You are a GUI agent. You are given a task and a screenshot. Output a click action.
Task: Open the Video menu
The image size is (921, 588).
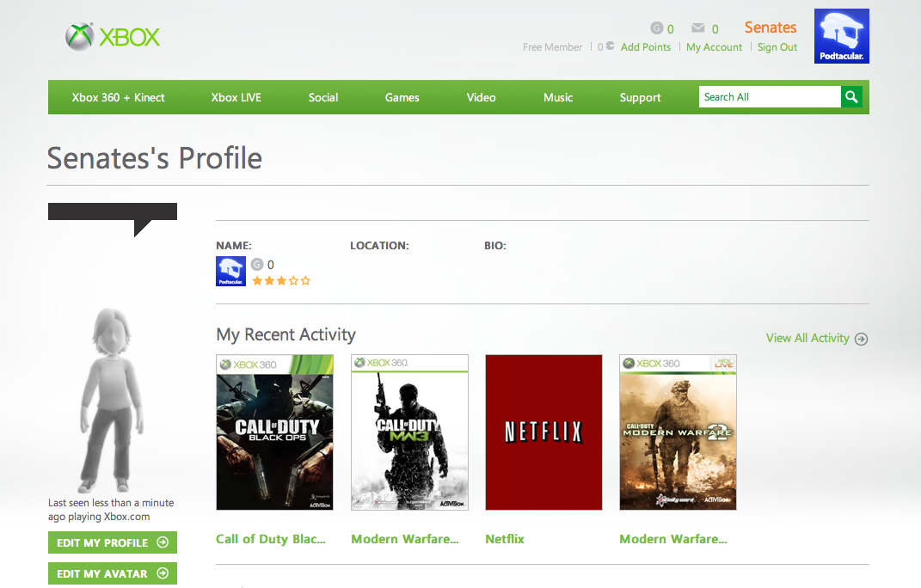pyautogui.click(x=481, y=97)
